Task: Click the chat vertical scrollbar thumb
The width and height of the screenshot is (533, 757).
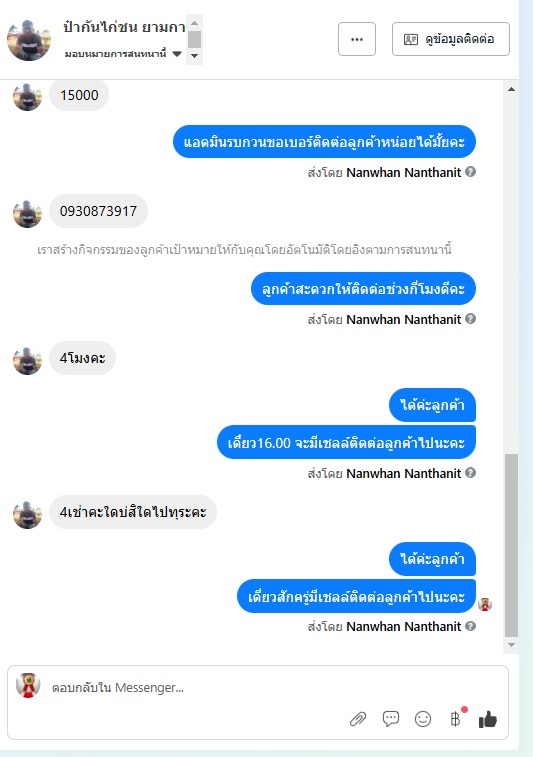Action: click(x=511, y=546)
